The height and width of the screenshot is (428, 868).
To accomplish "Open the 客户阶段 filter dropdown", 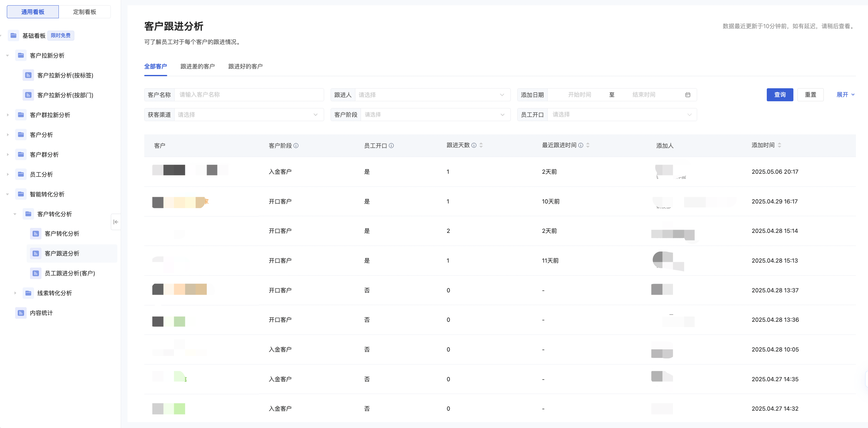I will [x=435, y=115].
